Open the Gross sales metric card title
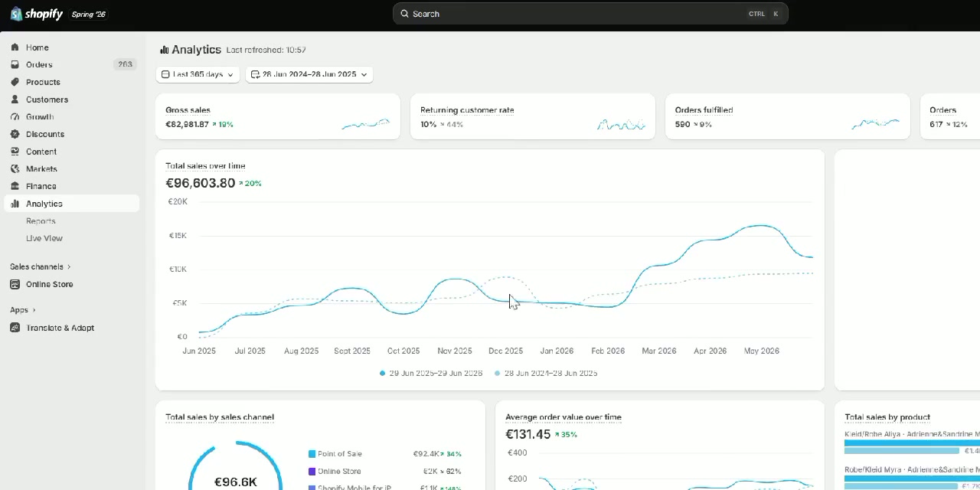The image size is (980, 490). (188, 110)
